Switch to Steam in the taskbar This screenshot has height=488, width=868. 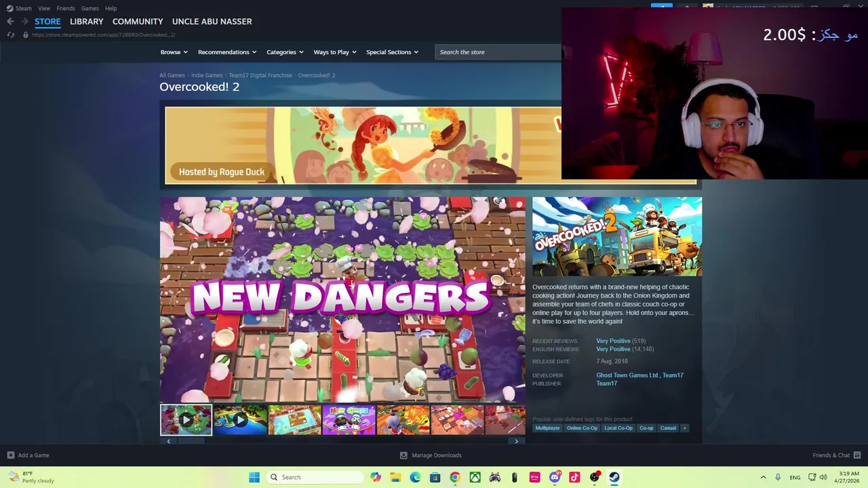pyautogui.click(x=614, y=477)
